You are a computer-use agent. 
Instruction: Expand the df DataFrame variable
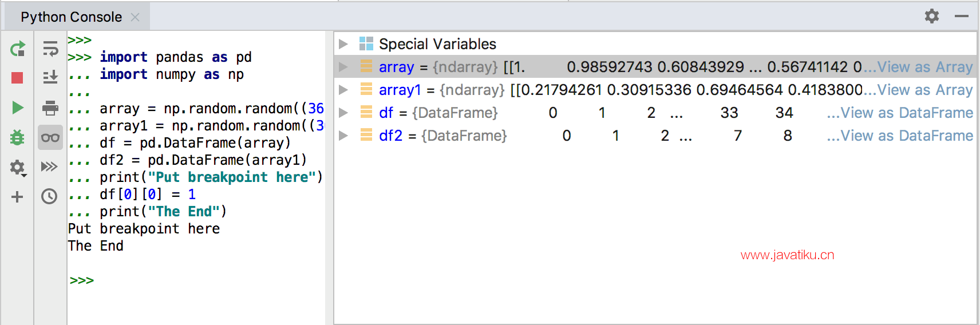[x=343, y=113]
